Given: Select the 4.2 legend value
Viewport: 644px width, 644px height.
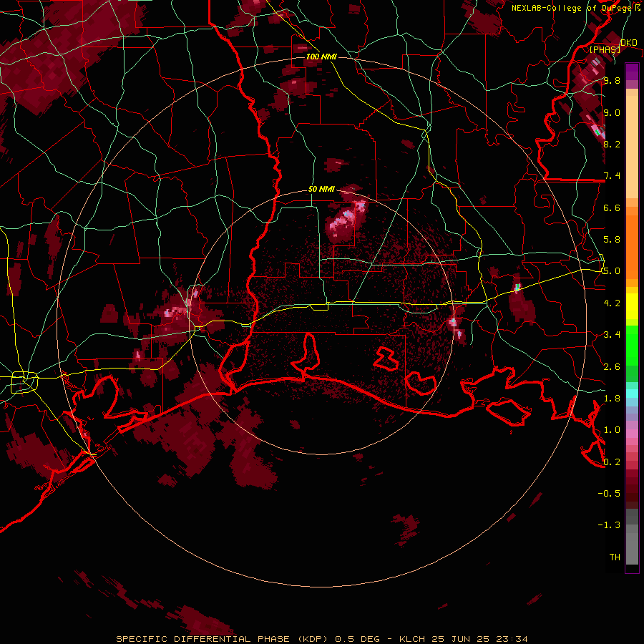Looking at the screenshot, I should click(612, 303).
